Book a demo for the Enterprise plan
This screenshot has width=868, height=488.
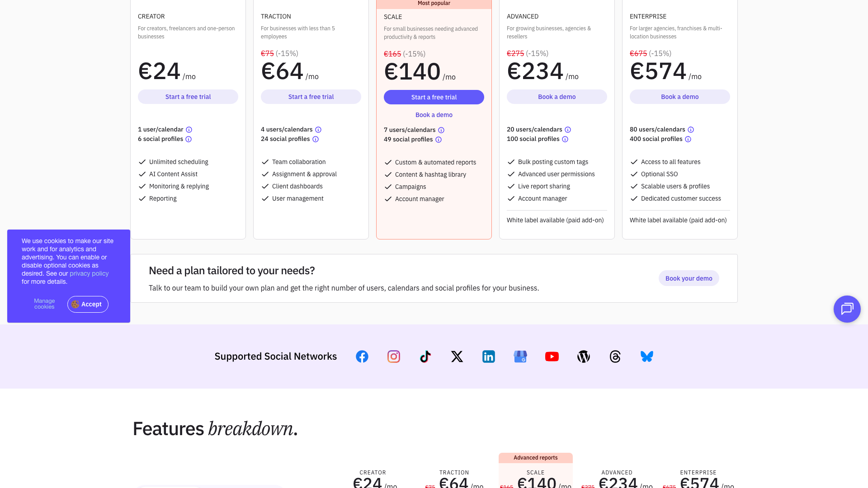click(x=679, y=97)
